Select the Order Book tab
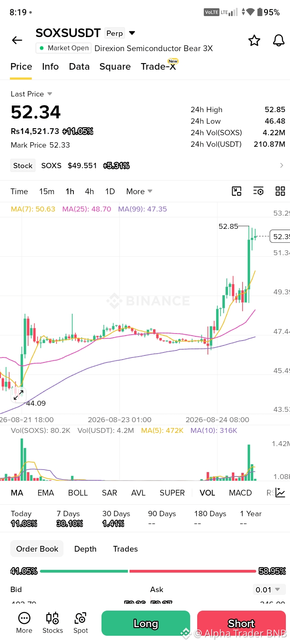Viewport: 290px width, 644px height. [37, 549]
